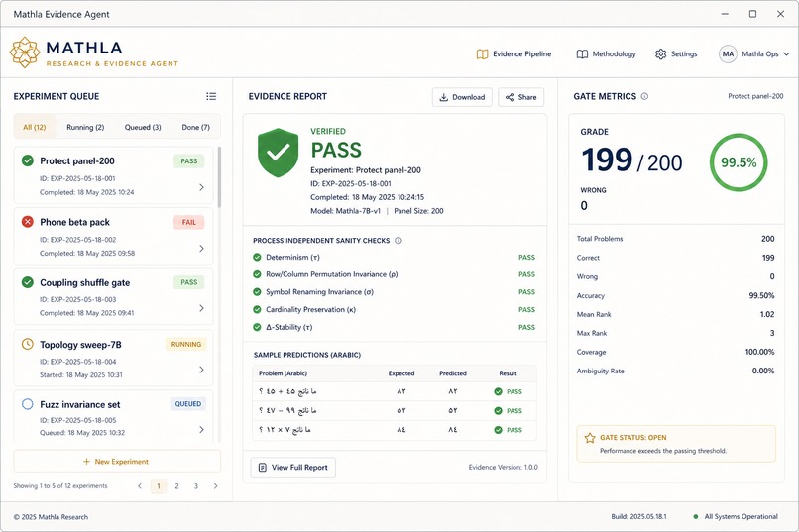Click the Ambiguity Rate value 0.00%
The width and height of the screenshot is (799, 532).
(x=763, y=371)
